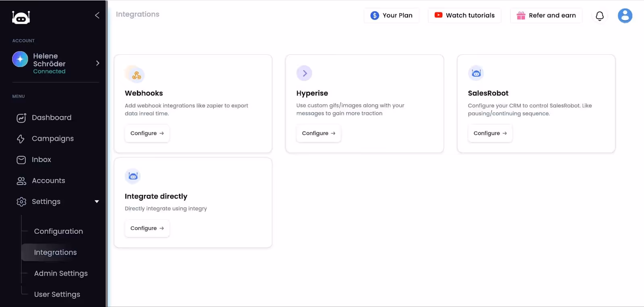Open the Your Plan button
The image size is (644, 307).
[x=391, y=15]
